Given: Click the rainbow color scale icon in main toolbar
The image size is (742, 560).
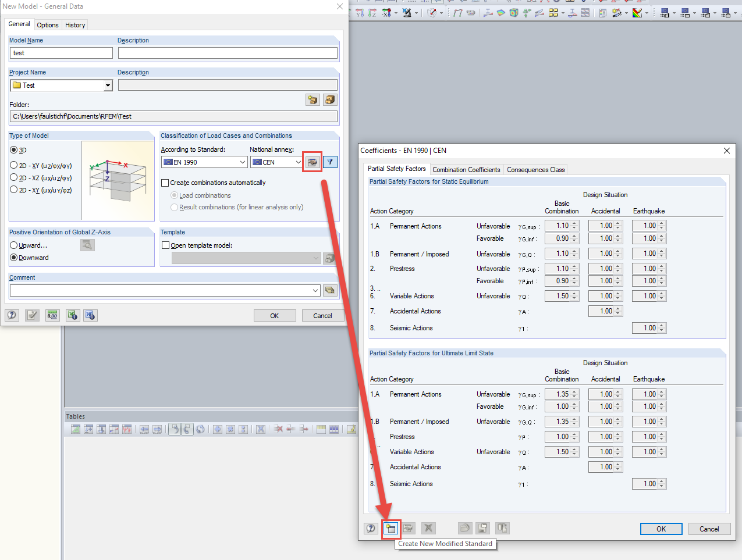Looking at the screenshot, I should tap(637, 13).
